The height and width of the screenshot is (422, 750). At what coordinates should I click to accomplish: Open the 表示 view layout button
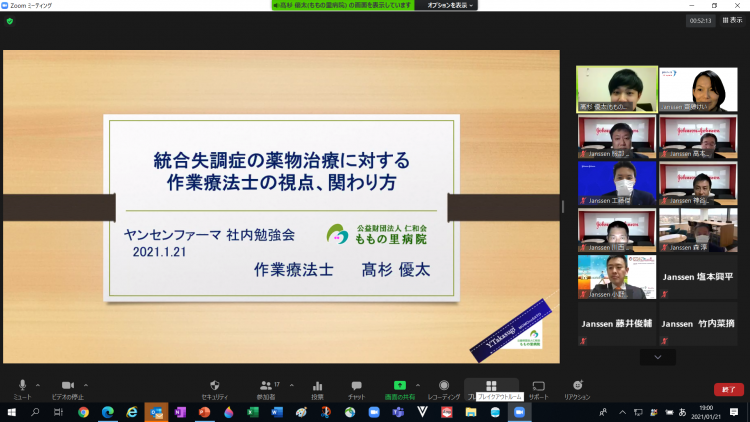click(732, 20)
